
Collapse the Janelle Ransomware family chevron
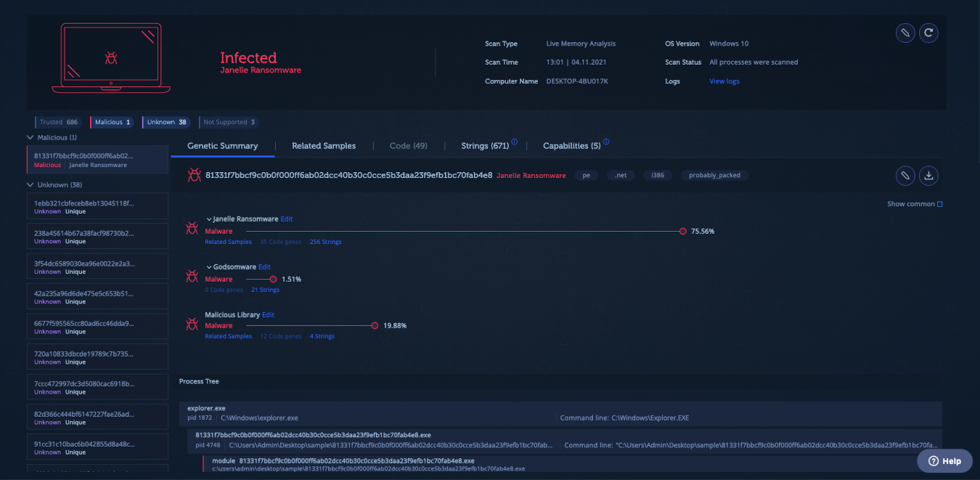(x=209, y=219)
